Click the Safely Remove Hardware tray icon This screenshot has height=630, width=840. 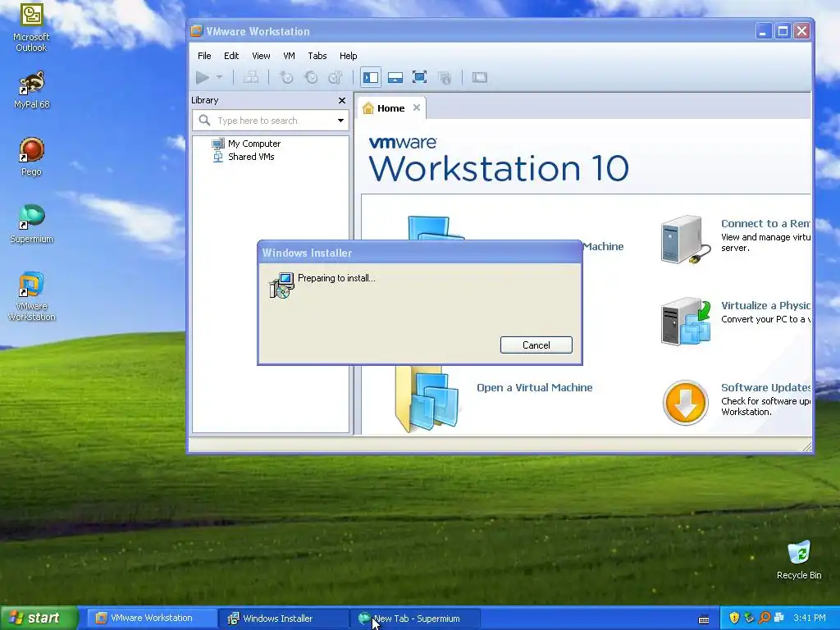coord(750,619)
